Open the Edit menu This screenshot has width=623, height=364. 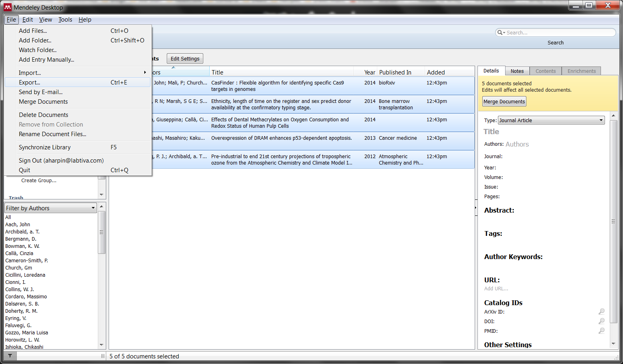point(28,20)
